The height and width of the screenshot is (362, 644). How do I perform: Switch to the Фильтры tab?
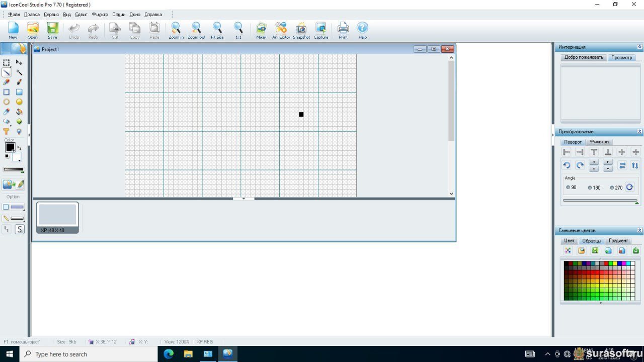coord(600,142)
